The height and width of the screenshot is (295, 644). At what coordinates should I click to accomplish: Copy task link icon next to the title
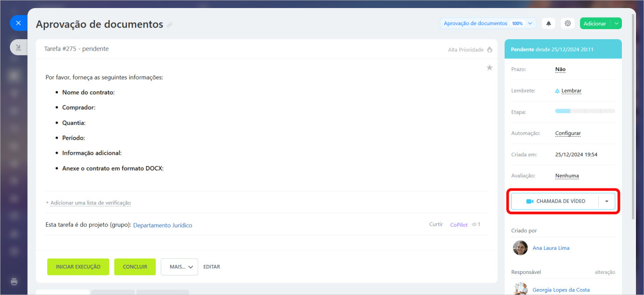pyautogui.click(x=170, y=25)
